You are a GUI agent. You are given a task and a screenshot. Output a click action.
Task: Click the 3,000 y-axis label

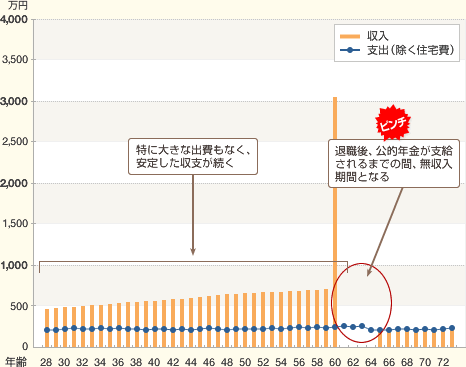click(14, 101)
